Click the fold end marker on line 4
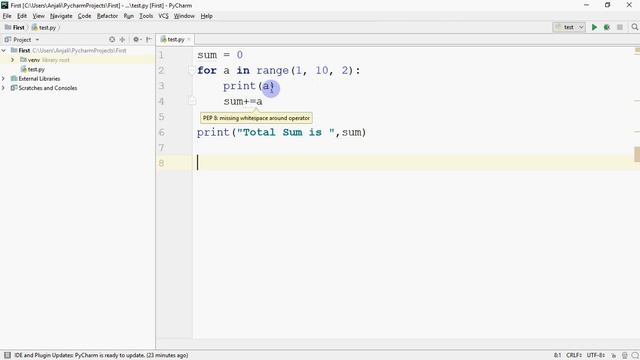640x360 pixels. 192,100
